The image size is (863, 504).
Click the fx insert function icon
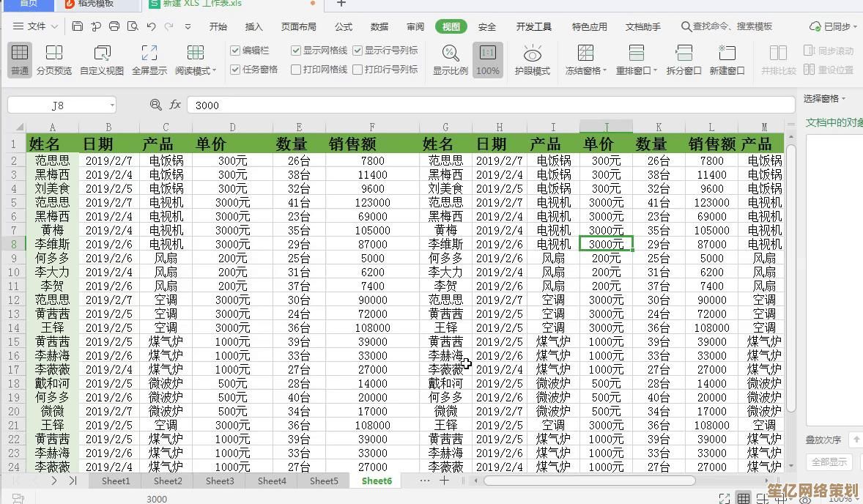coord(175,105)
